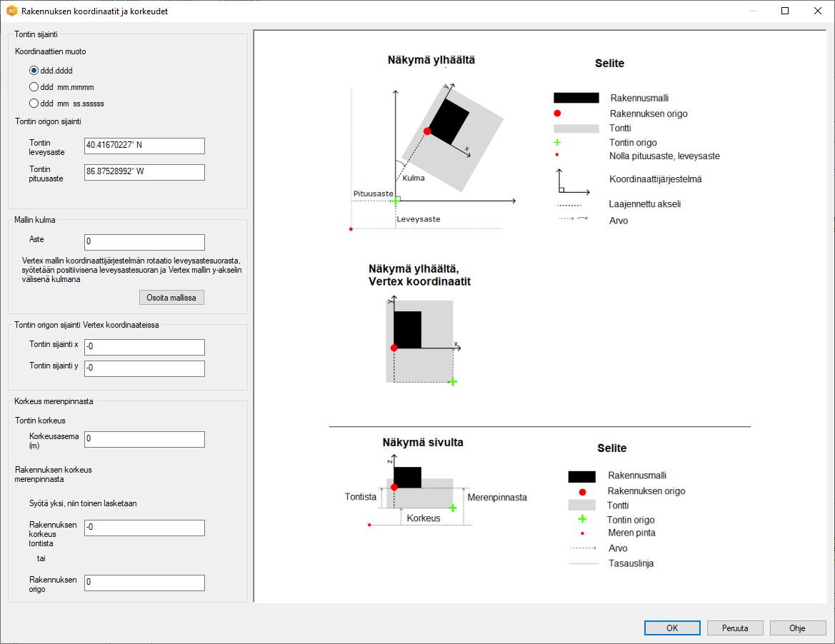
Task: Choose the ddd mm.mmmm coordinate format
Action: click(x=34, y=87)
